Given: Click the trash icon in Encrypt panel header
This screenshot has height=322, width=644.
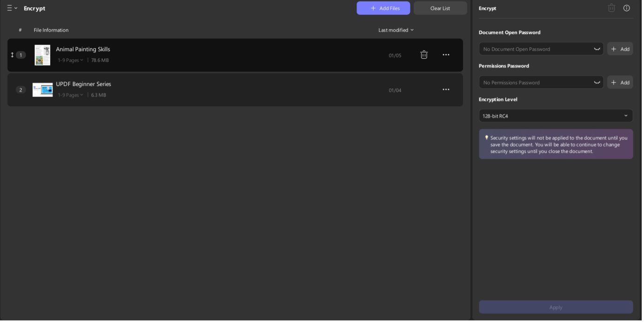Looking at the screenshot, I should coord(611,8).
